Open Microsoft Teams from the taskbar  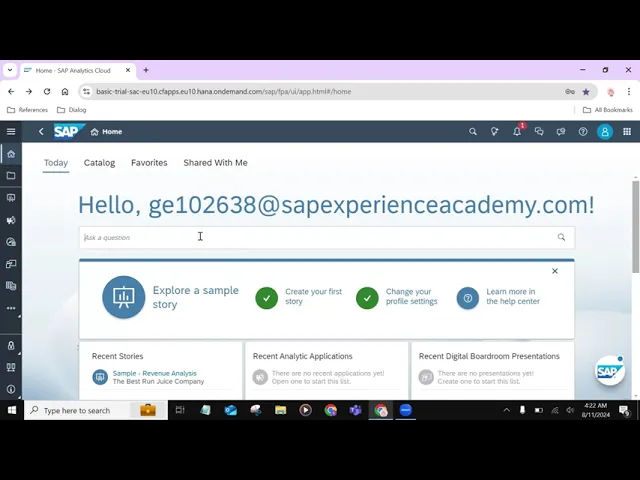coord(356,410)
